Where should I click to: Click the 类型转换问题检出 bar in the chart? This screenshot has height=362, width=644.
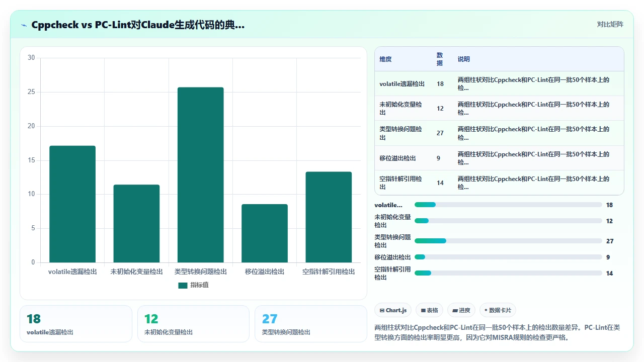(x=200, y=175)
